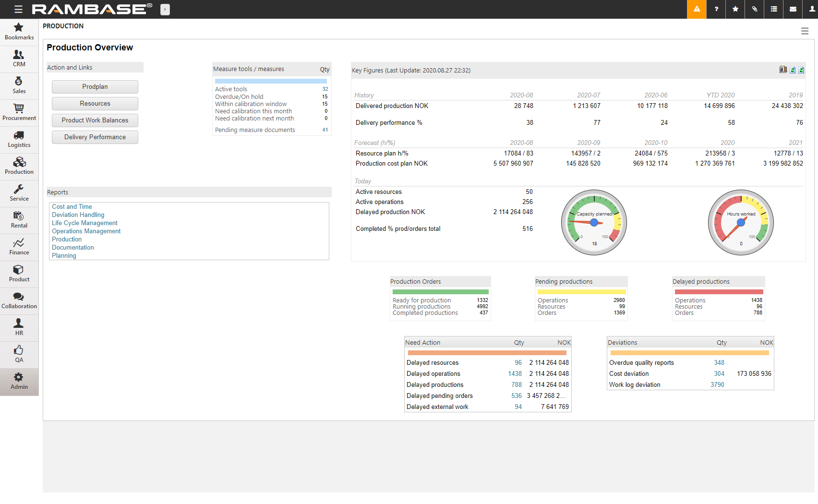Viewport: 818px width, 504px height.
Task: Open the Delivery Performance button
Action: click(x=95, y=137)
